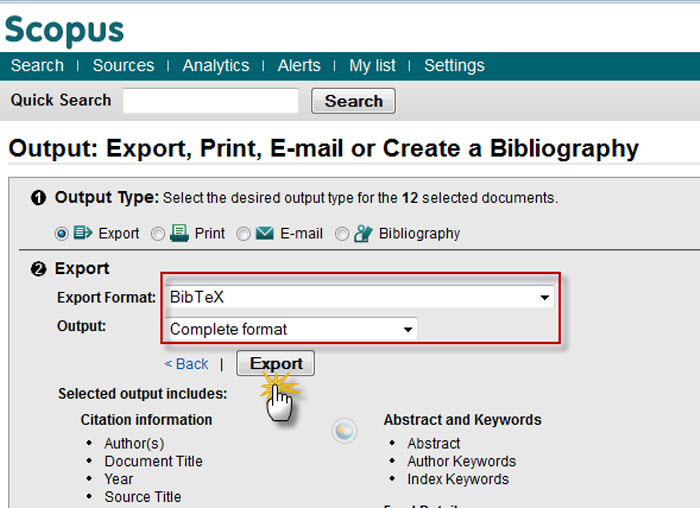Click the 'Citation information' heading
This screenshot has width=700, height=508.
point(146,420)
